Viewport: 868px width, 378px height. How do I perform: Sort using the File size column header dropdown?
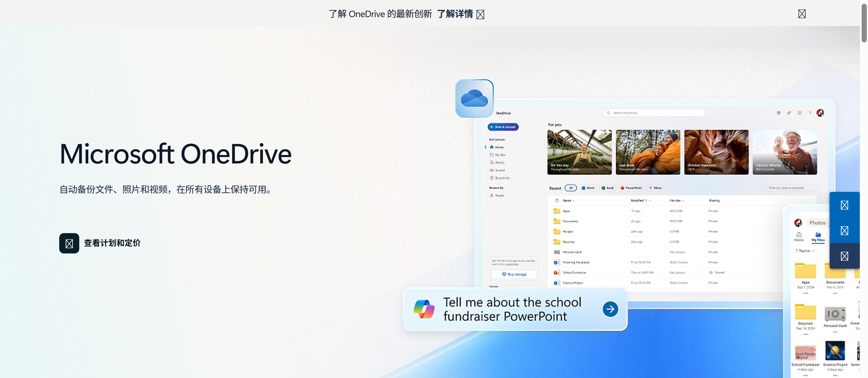coord(677,200)
